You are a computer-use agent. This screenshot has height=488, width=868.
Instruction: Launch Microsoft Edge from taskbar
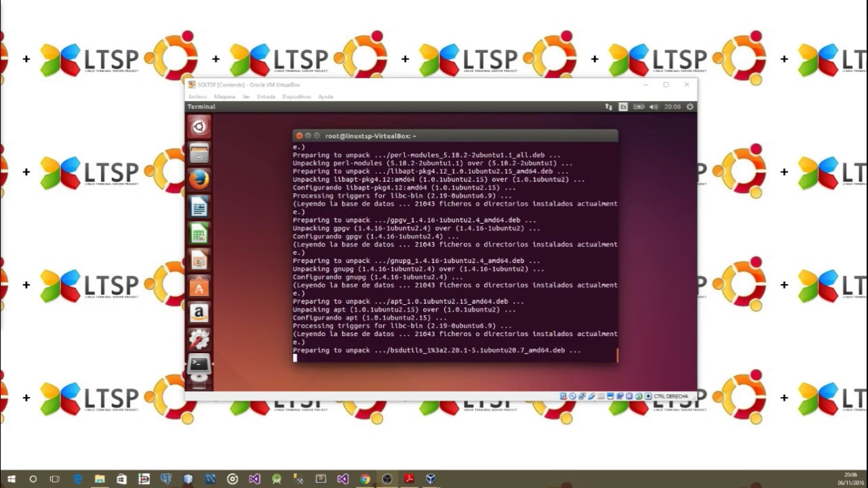tap(77, 479)
